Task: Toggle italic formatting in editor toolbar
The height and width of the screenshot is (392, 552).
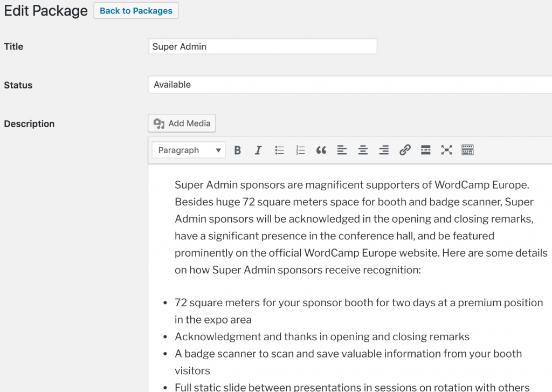Action: point(258,150)
